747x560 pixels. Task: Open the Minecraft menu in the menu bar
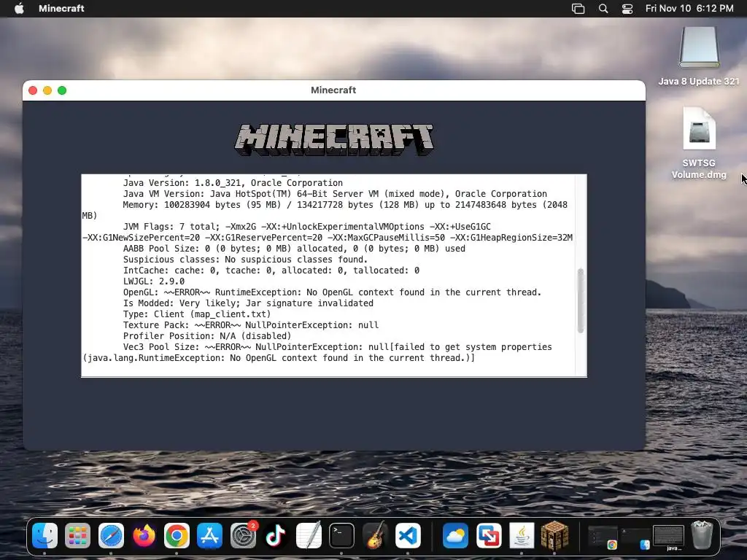point(61,8)
